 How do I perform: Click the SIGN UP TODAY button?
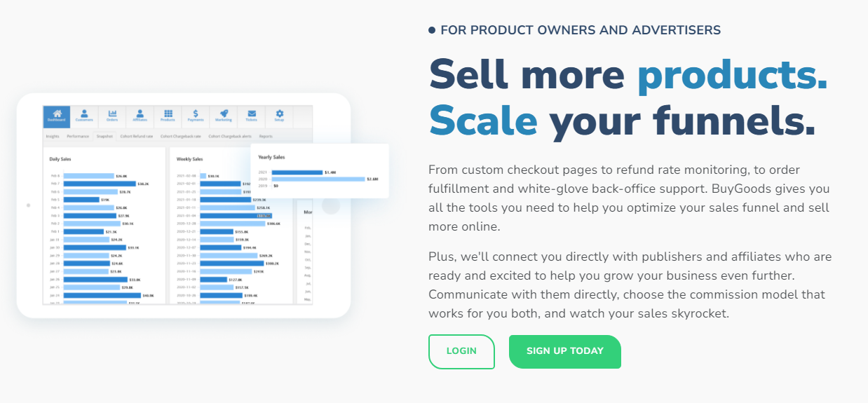[565, 351]
